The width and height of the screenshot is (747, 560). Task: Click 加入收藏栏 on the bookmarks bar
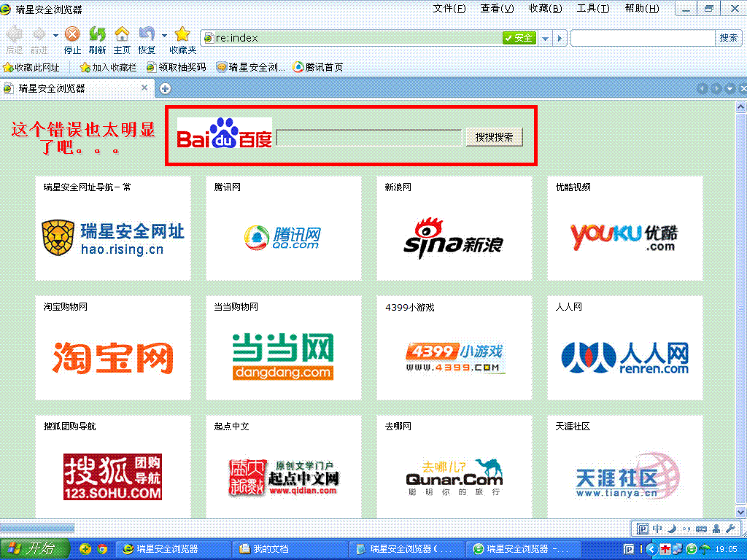click(x=108, y=68)
